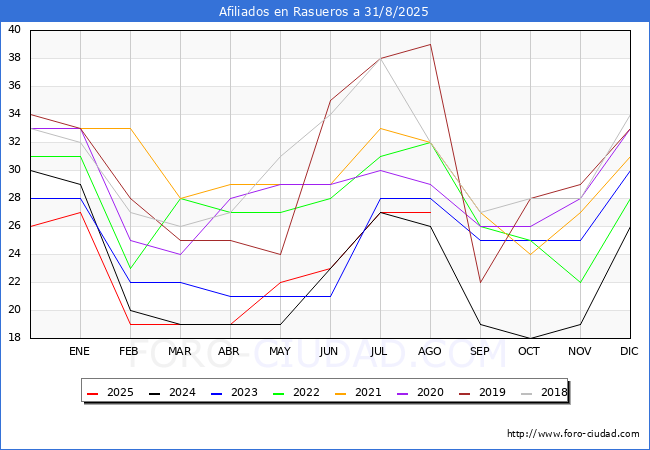The image size is (650, 450).
Task: Click the 2025 red legend swatch
Action: tap(92, 393)
